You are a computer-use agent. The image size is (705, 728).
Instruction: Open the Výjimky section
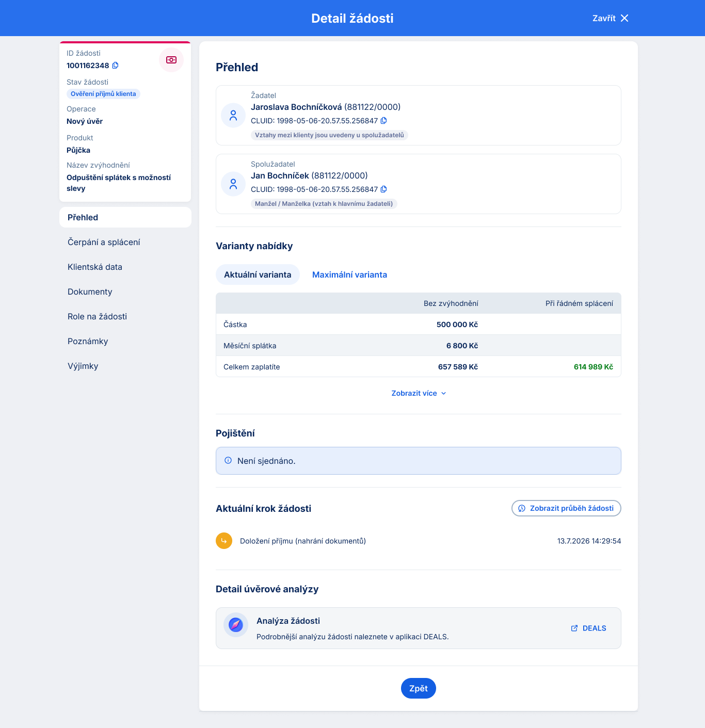(x=125, y=366)
